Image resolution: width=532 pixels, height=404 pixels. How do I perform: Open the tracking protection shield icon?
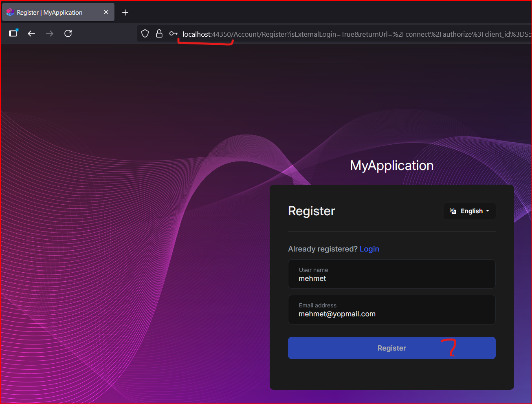coord(145,34)
